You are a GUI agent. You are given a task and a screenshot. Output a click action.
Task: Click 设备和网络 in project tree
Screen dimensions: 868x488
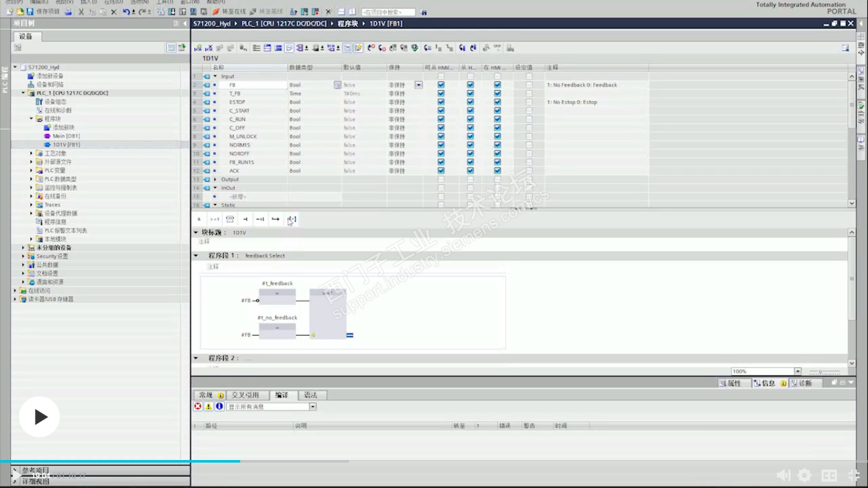[x=50, y=85]
